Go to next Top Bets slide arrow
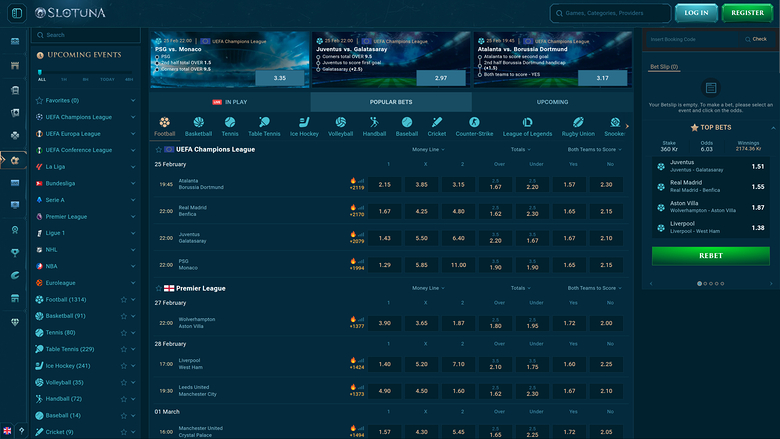The height and width of the screenshot is (439, 780). click(x=771, y=283)
